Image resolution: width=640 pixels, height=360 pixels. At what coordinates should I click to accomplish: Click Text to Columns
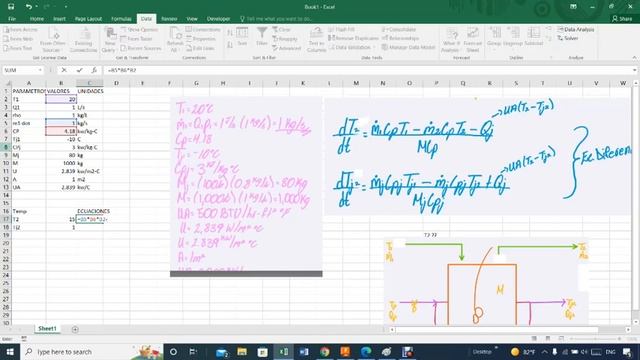pos(316,40)
